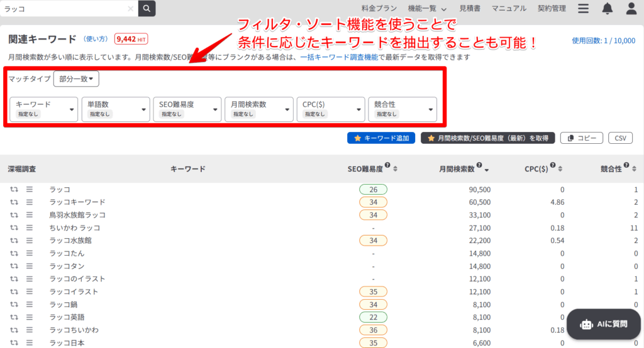The height and width of the screenshot is (348, 644).
Task: Open list menu icon for ラッコキーワード row
Action: click(x=29, y=202)
